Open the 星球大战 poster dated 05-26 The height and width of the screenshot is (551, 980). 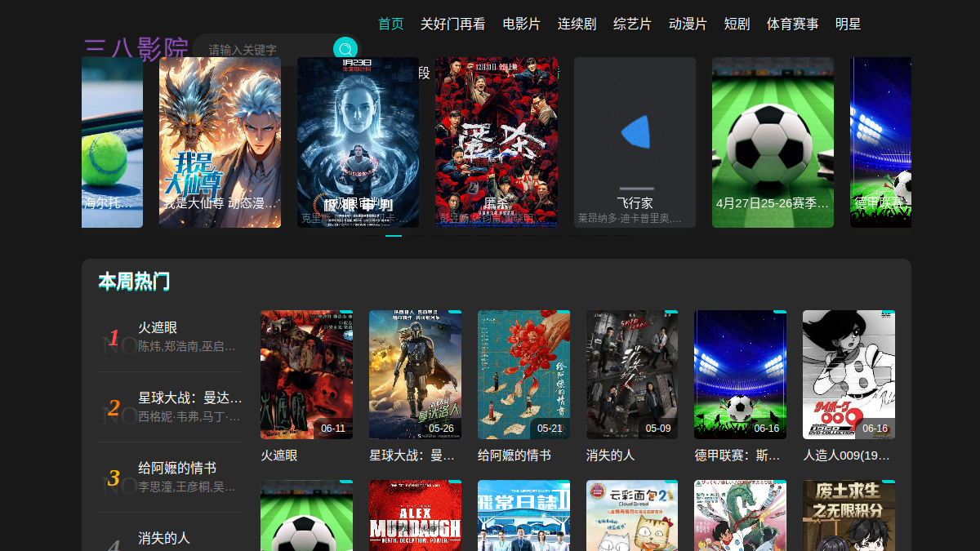(415, 375)
